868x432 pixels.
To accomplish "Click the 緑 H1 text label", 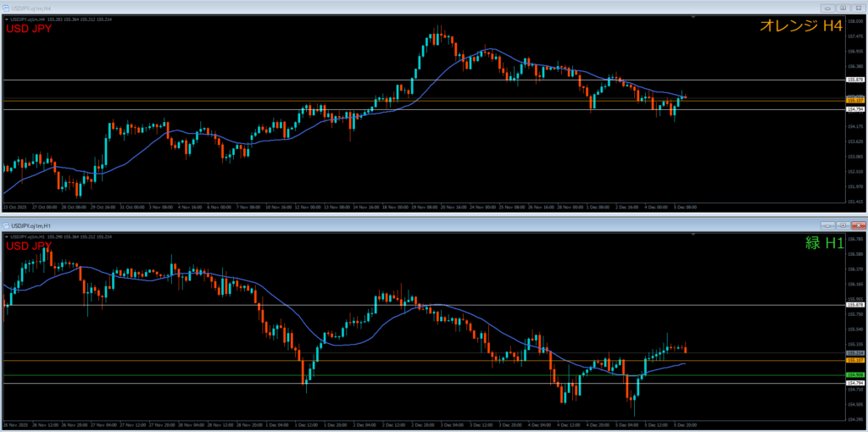I will point(823,243).
